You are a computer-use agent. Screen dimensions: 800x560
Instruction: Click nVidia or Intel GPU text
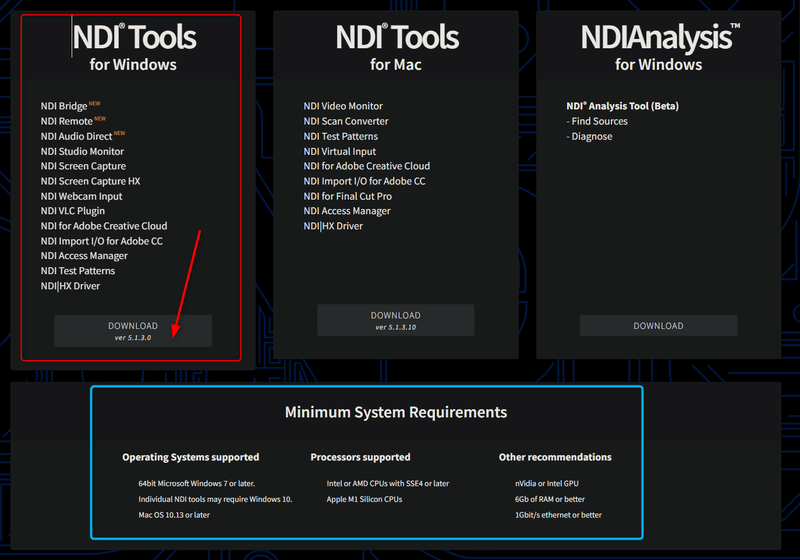(x=546, y=483)
